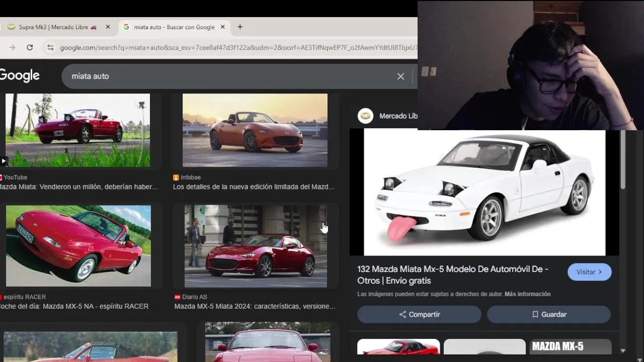Open the YouTube red Miata thumbnail
644x362 pixels.
pyautogui.click(x=77, y=130)
